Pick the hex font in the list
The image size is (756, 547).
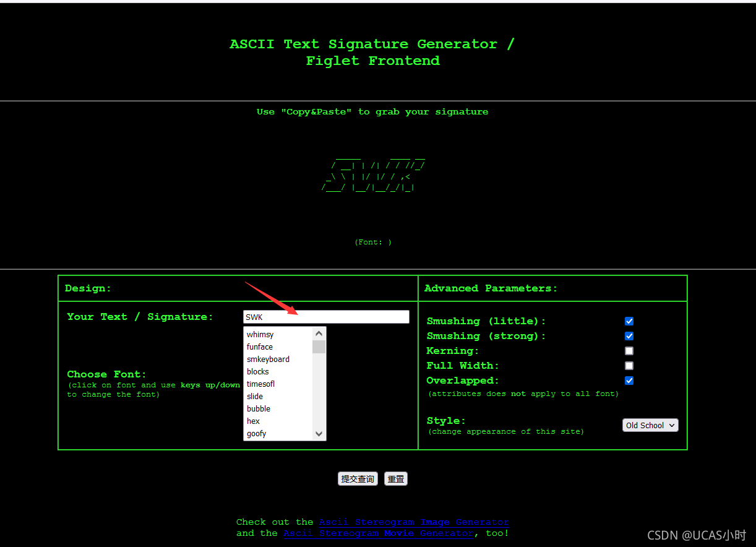[x=278, y=421]
